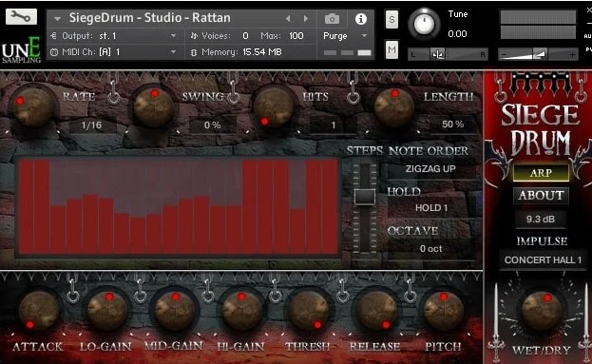Screen dimensions: 592x364
Task: Open the instrument info icon
Action: click(x=360, y=18)
